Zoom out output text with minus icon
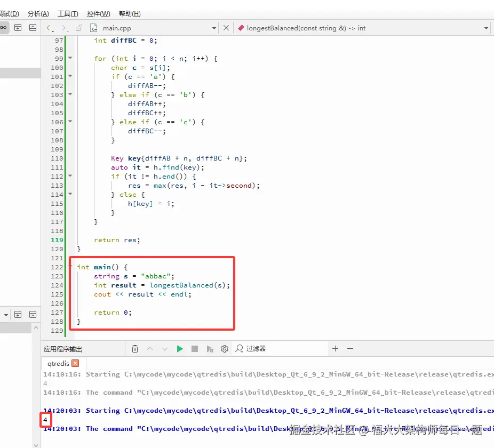The width and height of the screenshot is (494, 448). (x=350, y=348)
